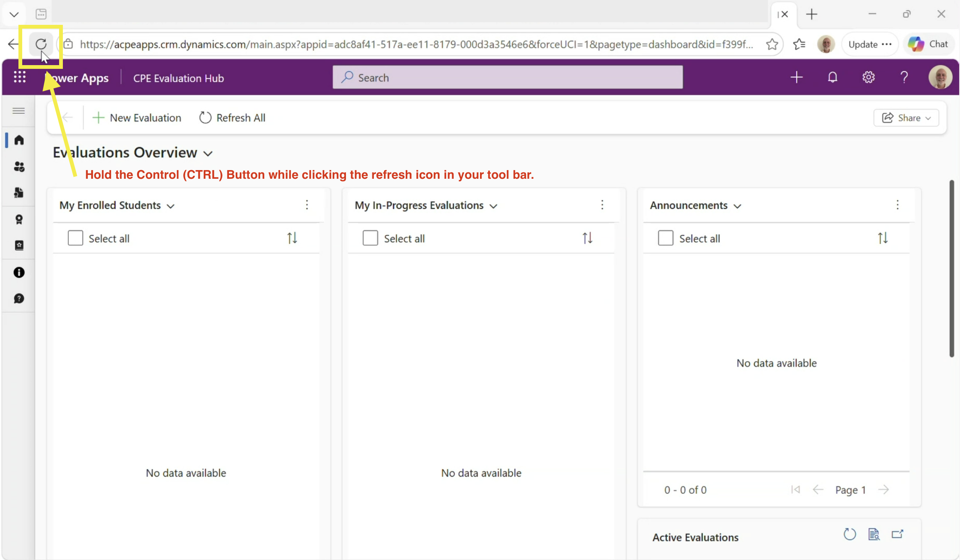The width and height of the screenshot is (960, 560).
Task: Open the notifications bell
Action: coord(832,77)
